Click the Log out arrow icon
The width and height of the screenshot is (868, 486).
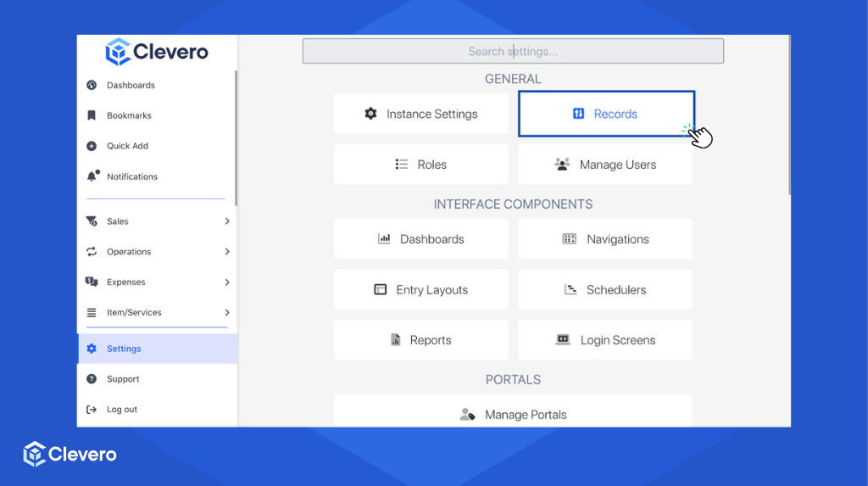coord(92,410)
